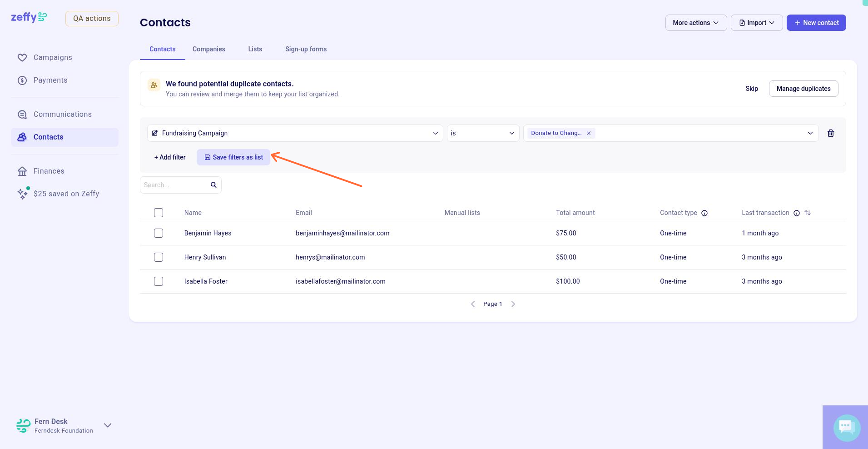The image size is (868, 449).
Task: Open the Fundraising Campaign filter dropdown
Action: [x=295, y=133]
